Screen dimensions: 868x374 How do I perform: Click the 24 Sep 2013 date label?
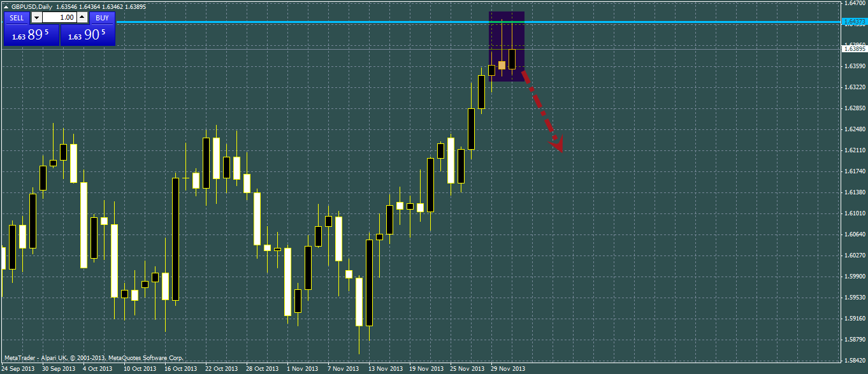18,369
